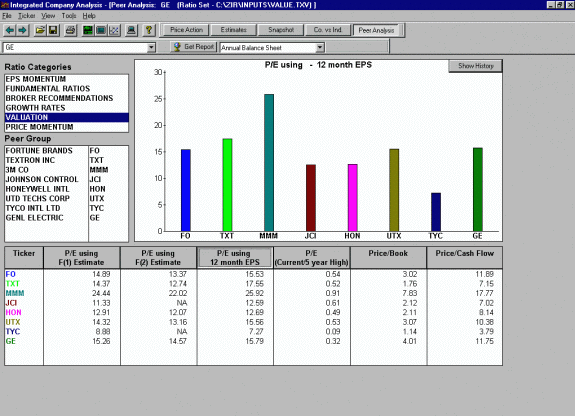Switch to the Snapshot view
575x416 pixels.
point(281,30)
